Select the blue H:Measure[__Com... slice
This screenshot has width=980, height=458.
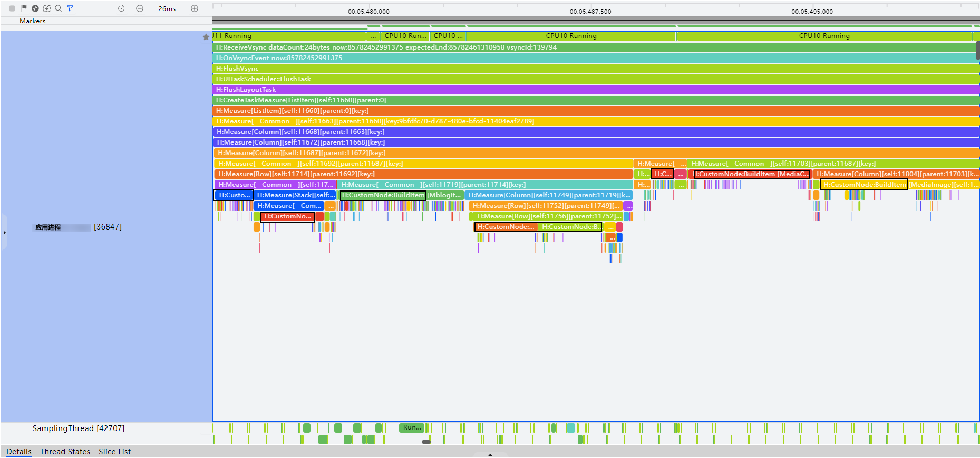(x=289, y=206)
